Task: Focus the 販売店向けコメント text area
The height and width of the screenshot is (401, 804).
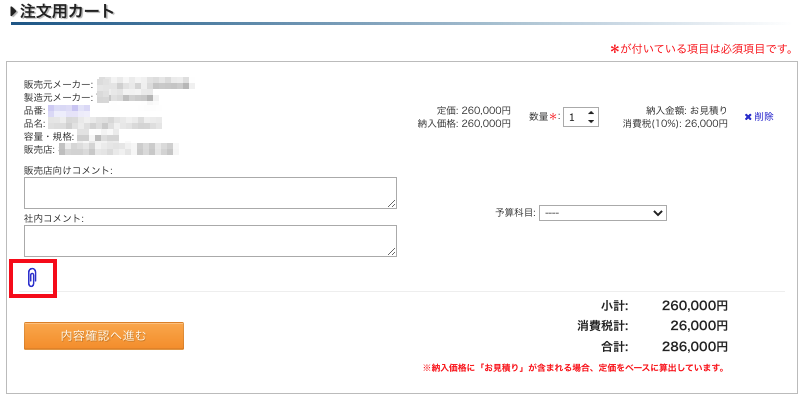Action: point(210,193)
